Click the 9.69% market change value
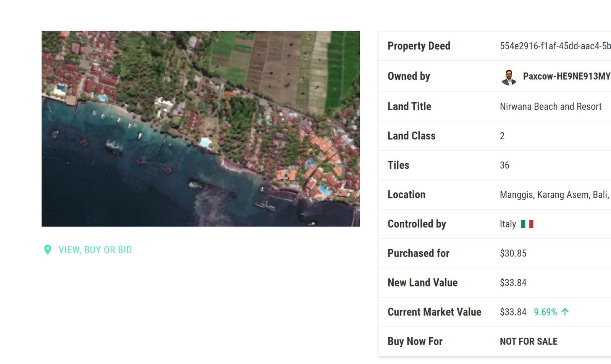The width and height of the screenshot is (611, 364). pos(545,312)
